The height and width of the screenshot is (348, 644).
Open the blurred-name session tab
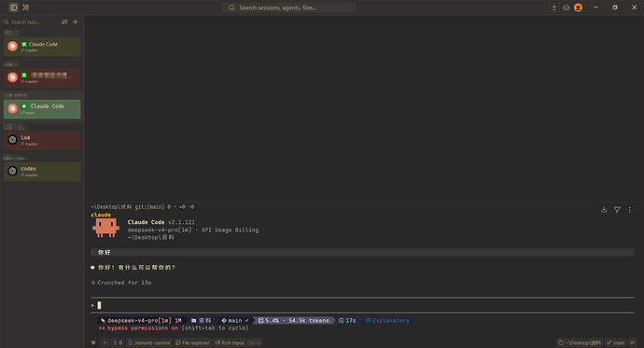click(x=42, y=78)
